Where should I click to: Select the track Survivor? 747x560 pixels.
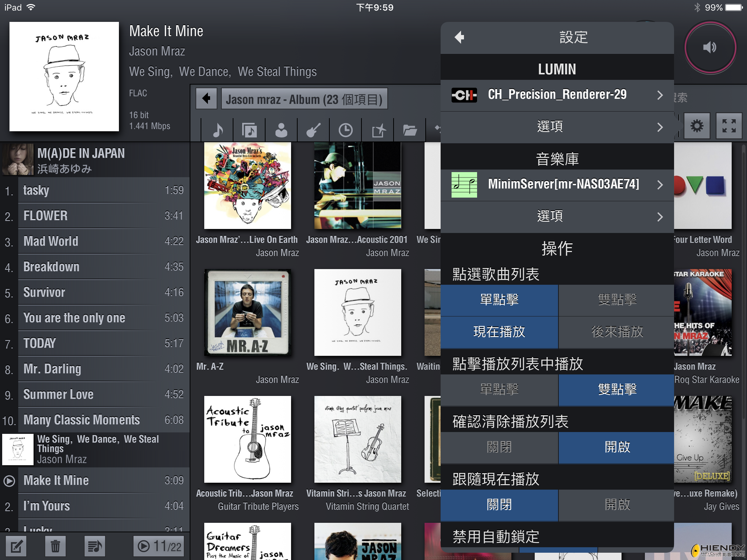pos(95,292)
